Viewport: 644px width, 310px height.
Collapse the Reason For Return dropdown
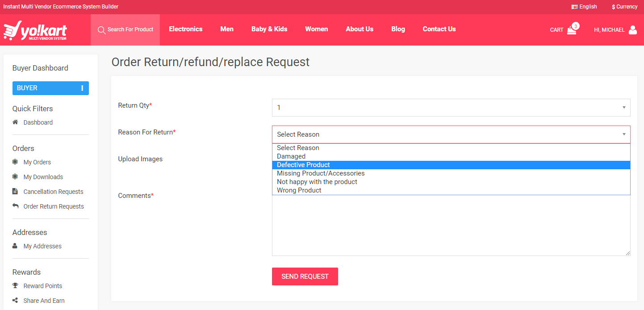click(451, 134)
